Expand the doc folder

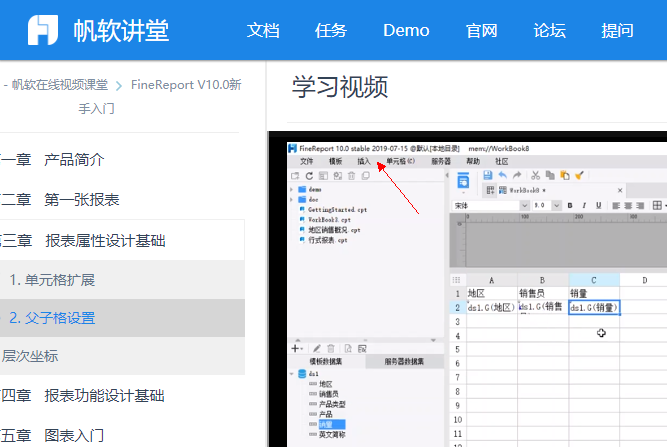click(x=292, y=199)
